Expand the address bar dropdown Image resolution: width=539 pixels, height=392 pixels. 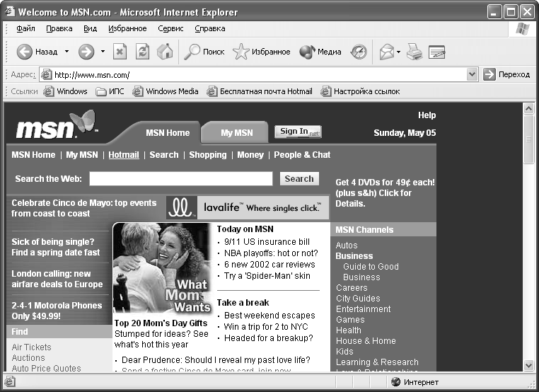pos(472,74)
